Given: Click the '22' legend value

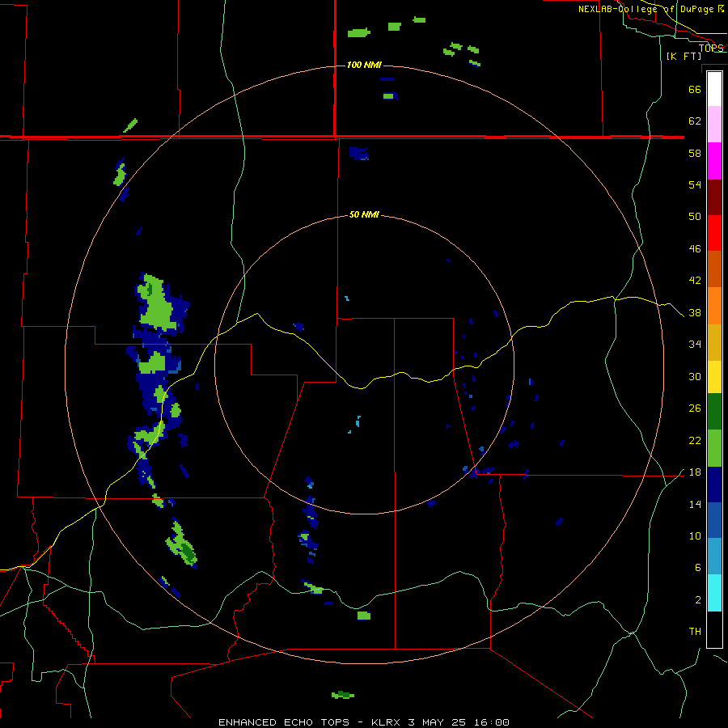Looking at the screenshot, I should click(x=695, y=441).
